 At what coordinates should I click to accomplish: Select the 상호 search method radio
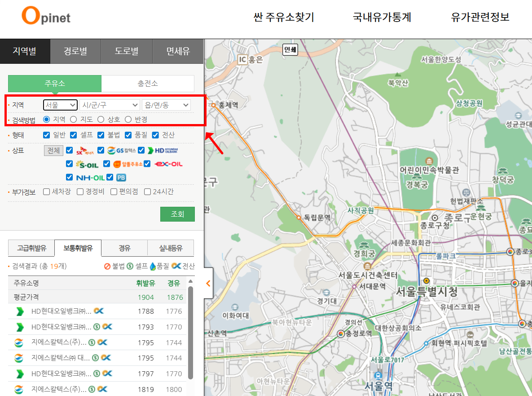pyautogui.click(x=101, y=120)
